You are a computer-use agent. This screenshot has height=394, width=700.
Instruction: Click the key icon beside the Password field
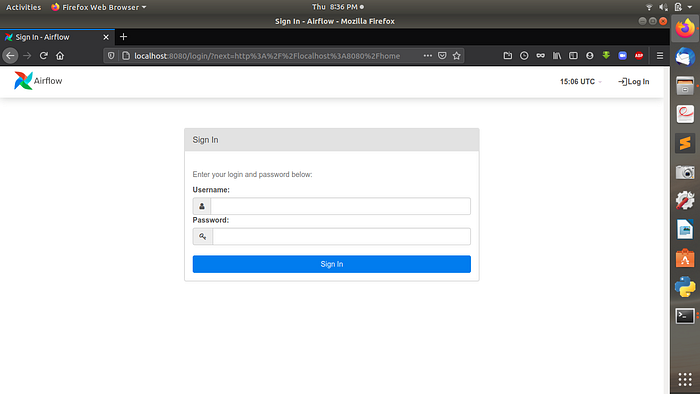pyautogui.click(x=203, y=236)
